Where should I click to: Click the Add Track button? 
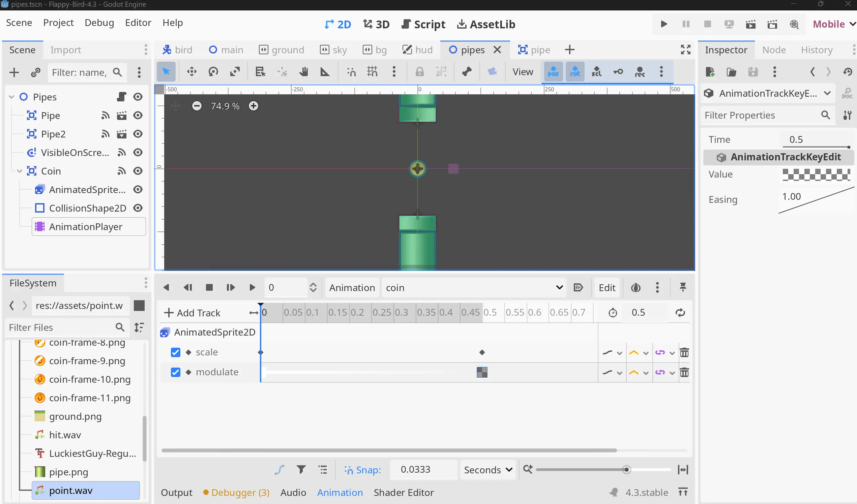click(192, 313)
